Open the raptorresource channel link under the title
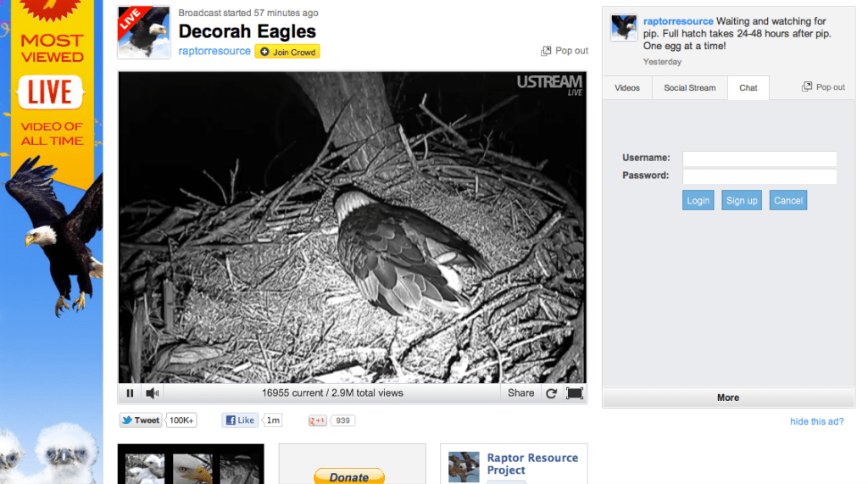The image size is (868, 484). [x=214, y=51]
